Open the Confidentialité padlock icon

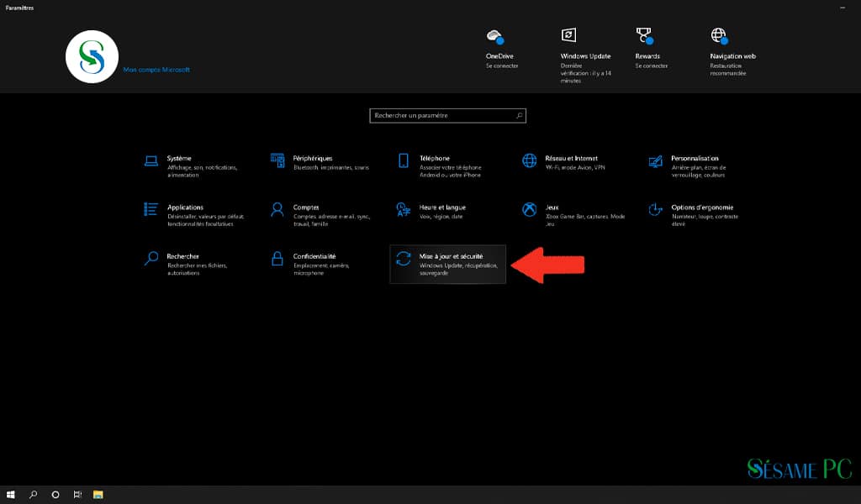[x=277, y=259]
